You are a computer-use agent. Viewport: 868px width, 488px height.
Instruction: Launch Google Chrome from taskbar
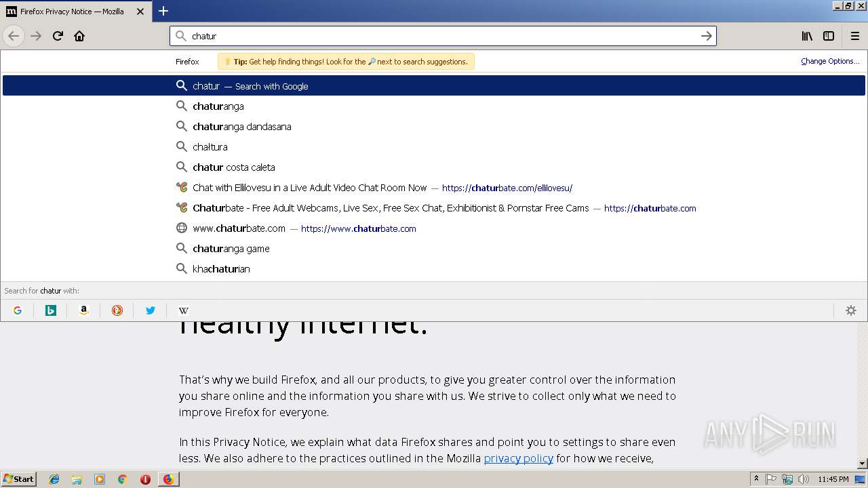[122, 479]
